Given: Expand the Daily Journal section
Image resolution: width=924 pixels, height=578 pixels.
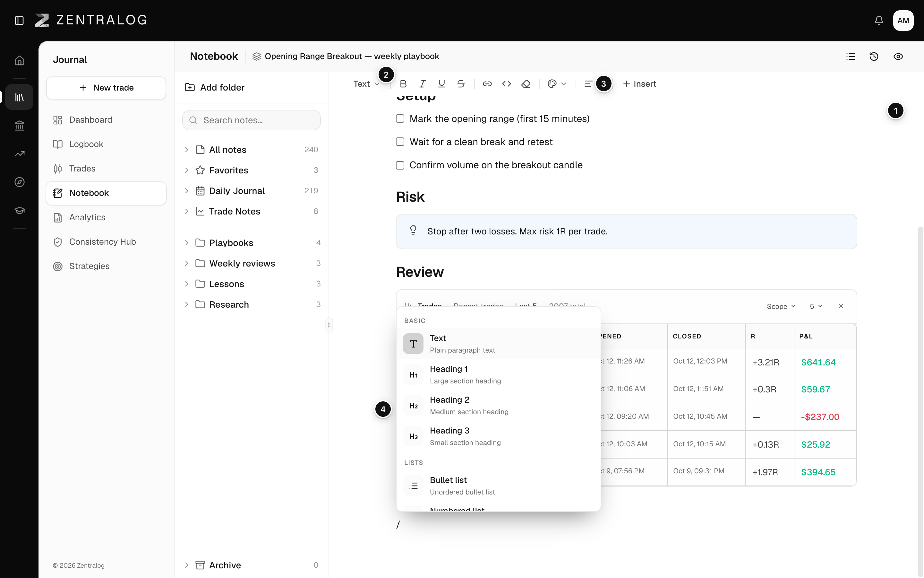Looking at the screenshot, I should [186, 191].
